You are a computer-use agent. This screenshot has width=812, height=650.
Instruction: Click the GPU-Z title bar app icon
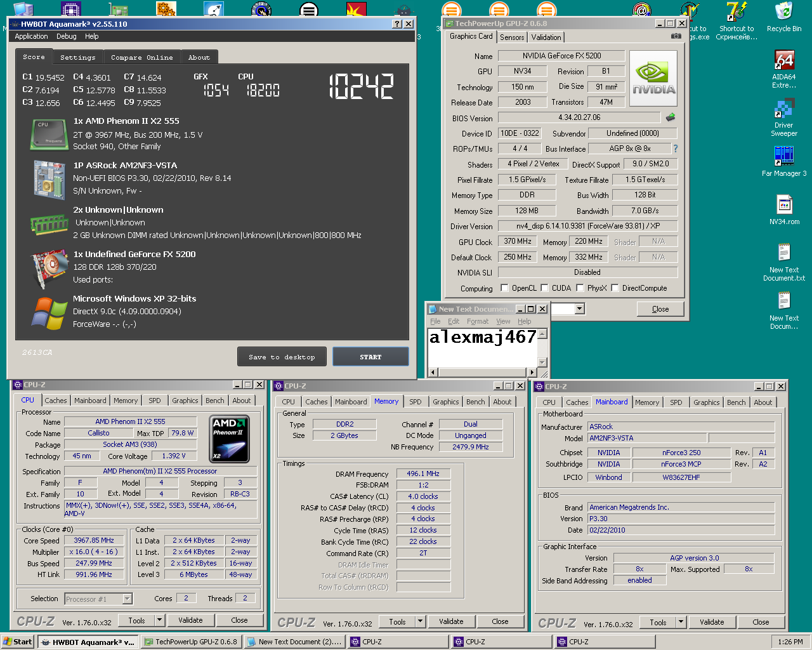pos(449,23)
